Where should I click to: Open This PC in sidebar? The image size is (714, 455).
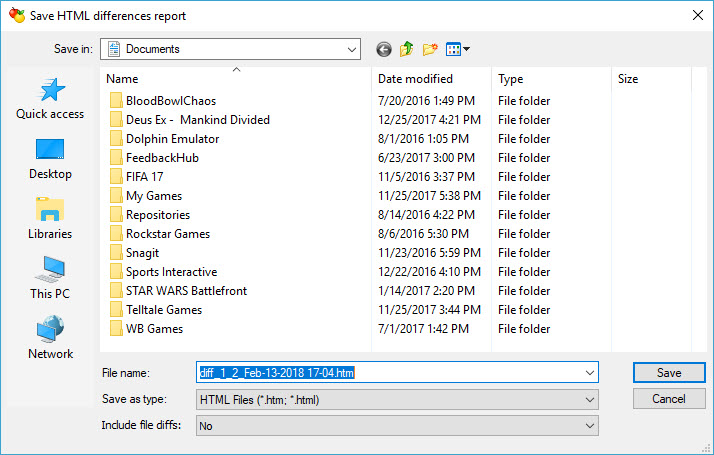coord(50,278)
